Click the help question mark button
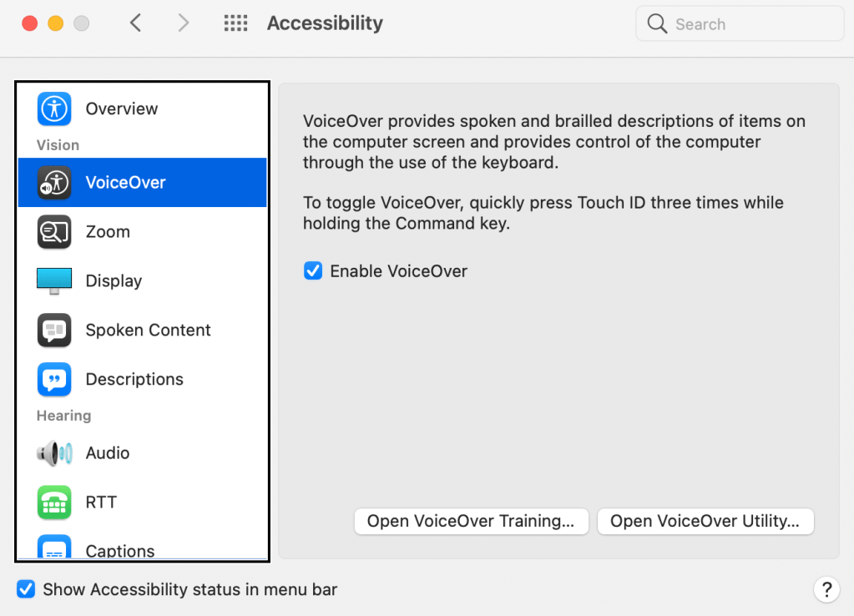The height and width of the screenshot is (616, 854). (x=826, y=589)
